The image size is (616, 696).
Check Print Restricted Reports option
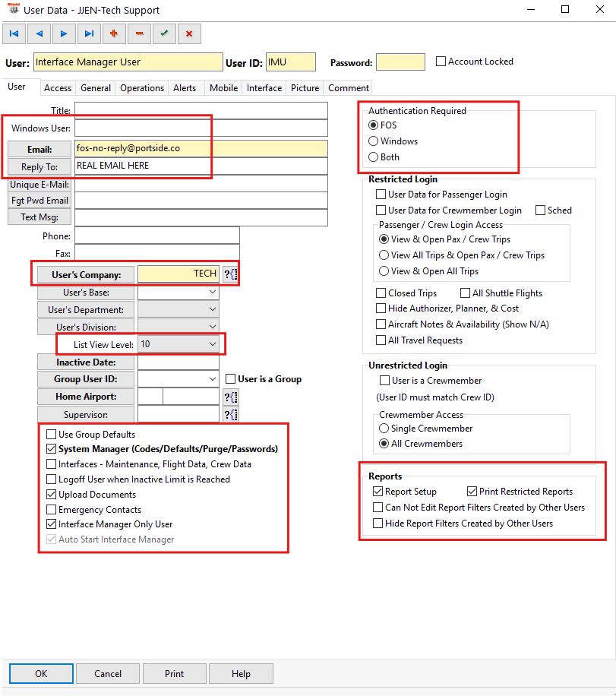click(472, 492)
